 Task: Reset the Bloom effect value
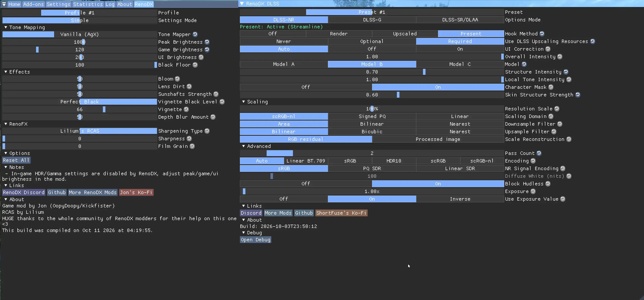coord(177,79)
